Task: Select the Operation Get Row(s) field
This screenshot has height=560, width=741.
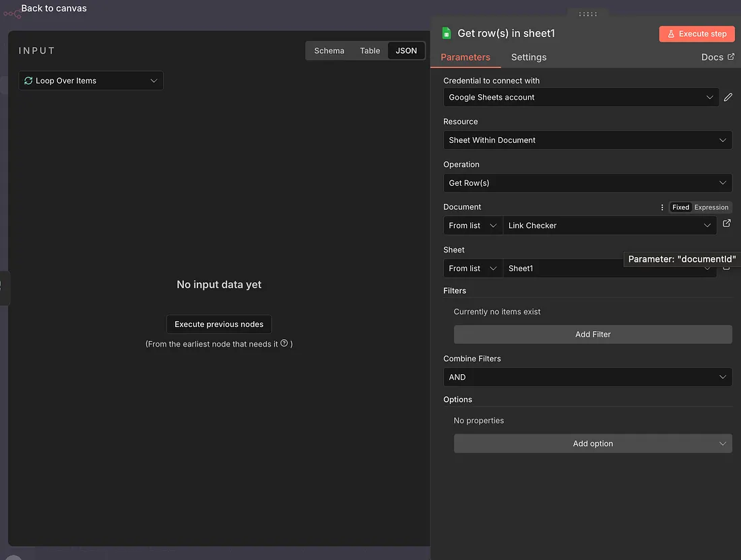Action: (x=587, y=183)
